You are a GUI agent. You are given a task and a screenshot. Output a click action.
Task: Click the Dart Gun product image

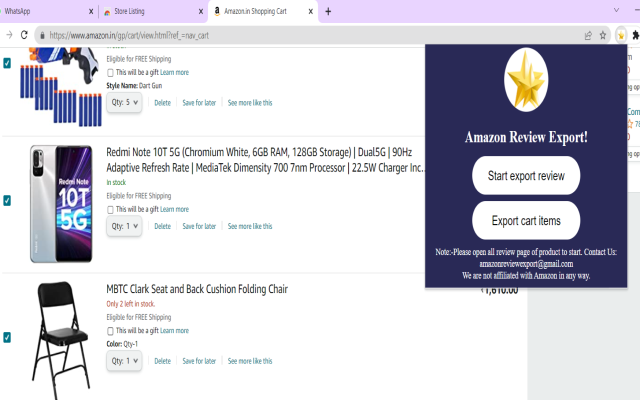click(60, 87)
